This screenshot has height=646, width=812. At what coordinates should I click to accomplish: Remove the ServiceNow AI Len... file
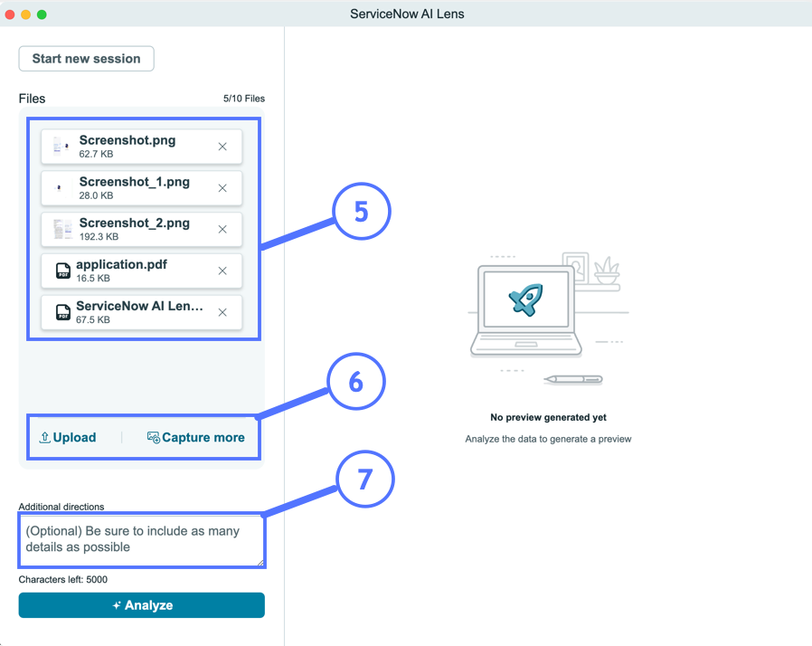222,312
